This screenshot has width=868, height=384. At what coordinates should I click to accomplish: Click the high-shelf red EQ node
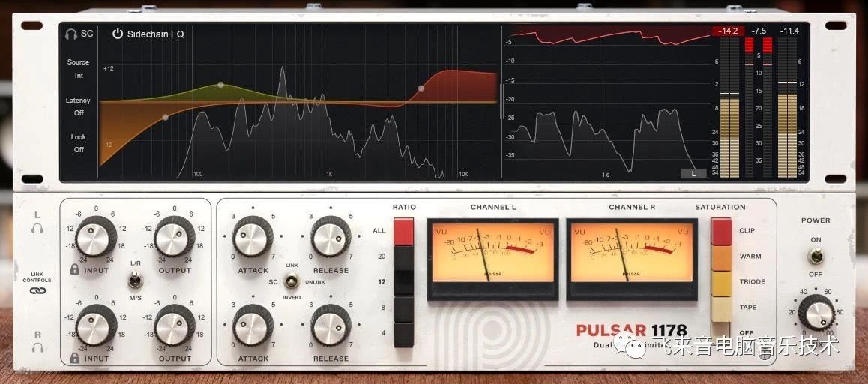click(421, 88)
